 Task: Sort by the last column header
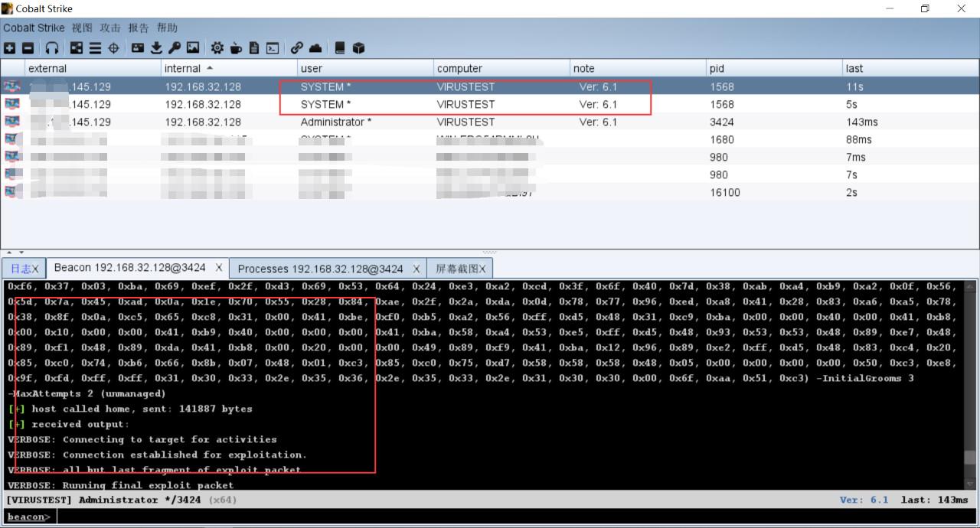tap(910, 68)
